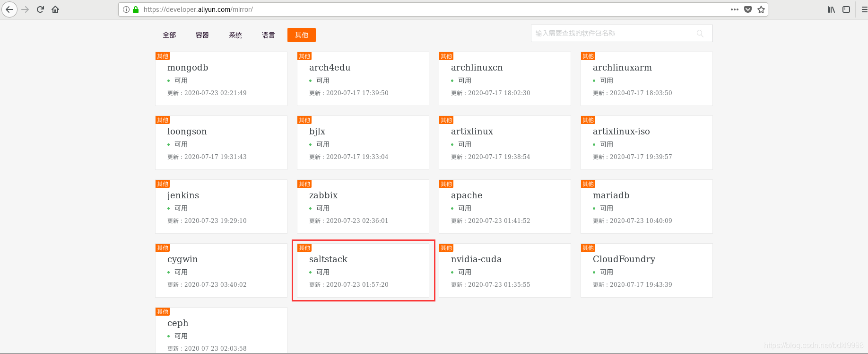Click update time 2020-07-17 19:33:04
Viewport: 868px width, 354px height.
[357, 157]
